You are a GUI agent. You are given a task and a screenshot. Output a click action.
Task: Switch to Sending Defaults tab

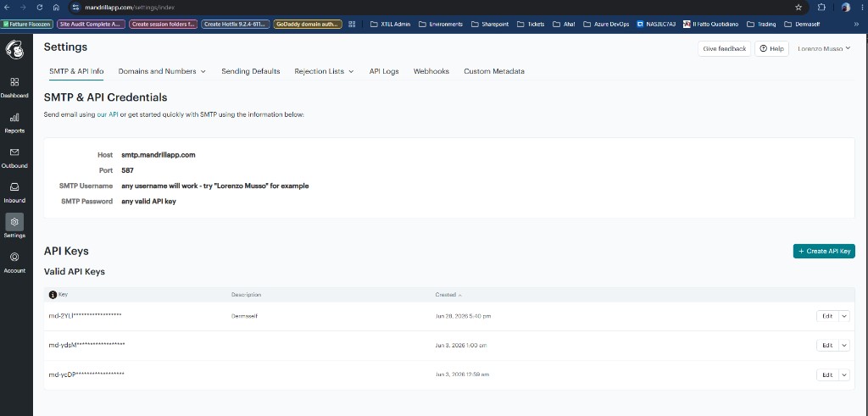pos(251,71)
